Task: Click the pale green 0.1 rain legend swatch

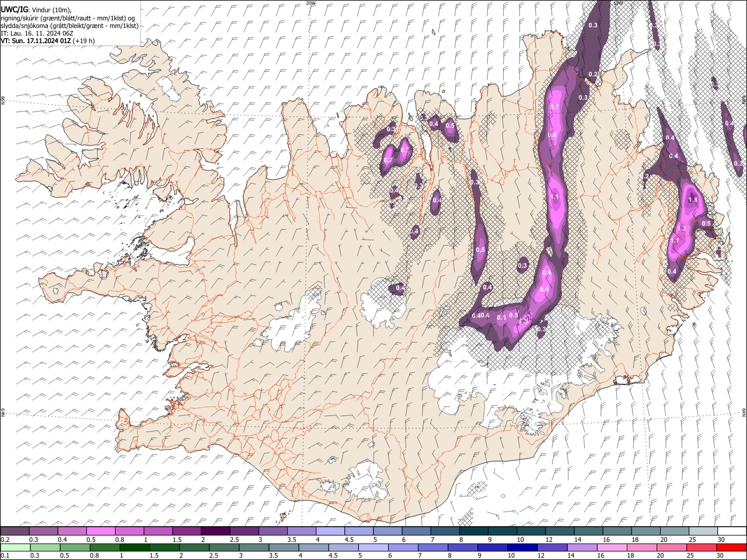Action: pos(15,547)
